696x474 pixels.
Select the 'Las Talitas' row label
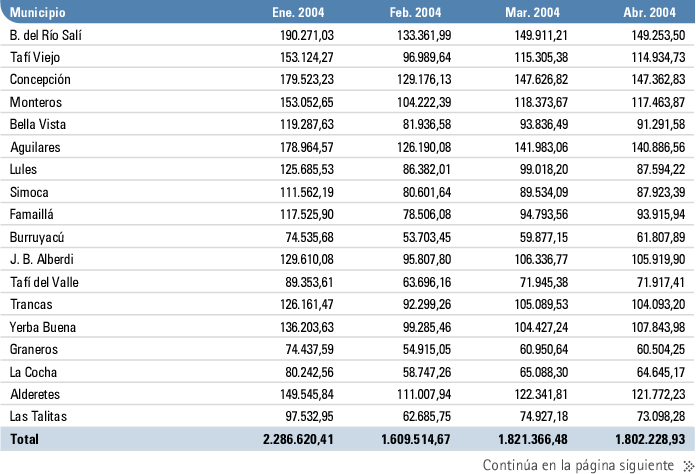(38, 416)
